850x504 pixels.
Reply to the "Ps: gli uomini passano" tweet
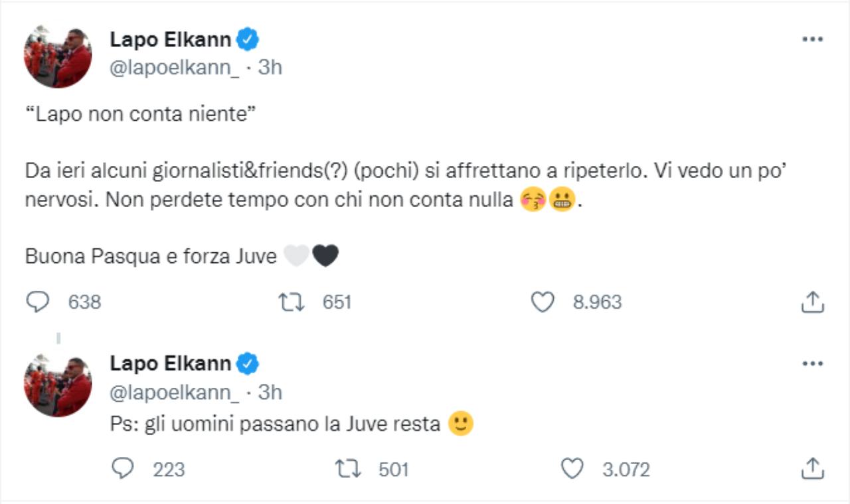click(123, 469)
